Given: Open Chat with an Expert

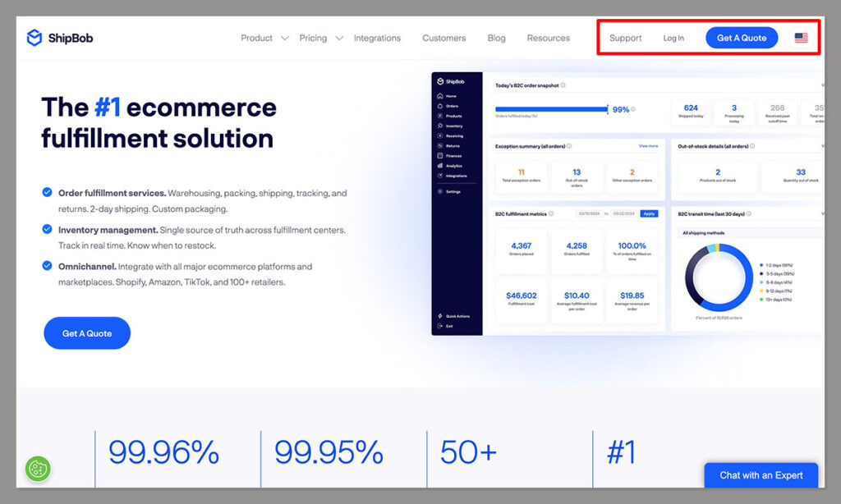Looking at the screenshot, I should [761, 475].
